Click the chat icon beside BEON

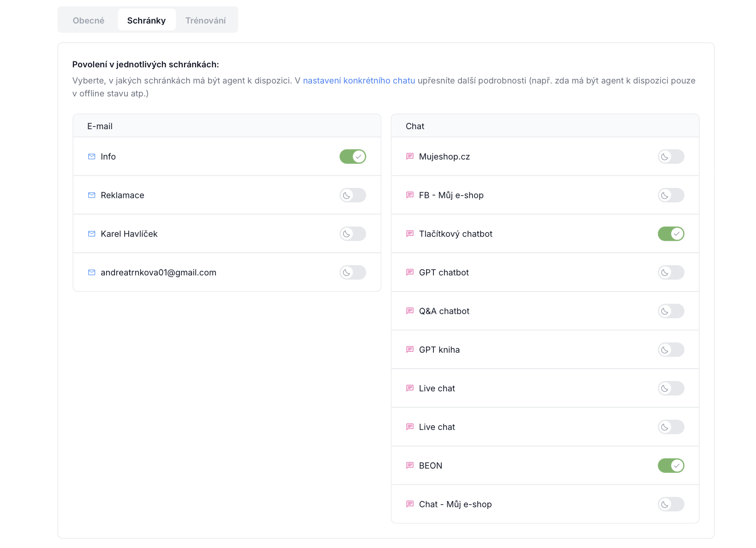(x=410, y=465)
